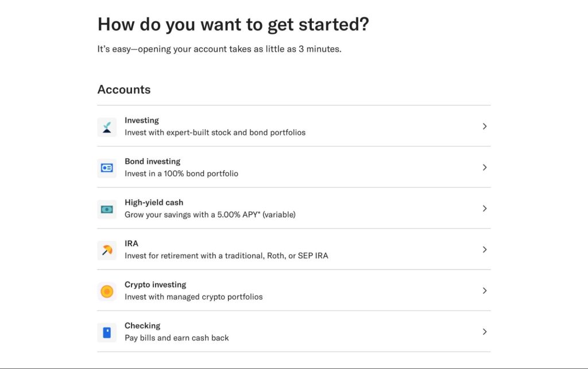Click the Bond investing banknote icon
The image size is (588, 369).
[x=107, y=168]
